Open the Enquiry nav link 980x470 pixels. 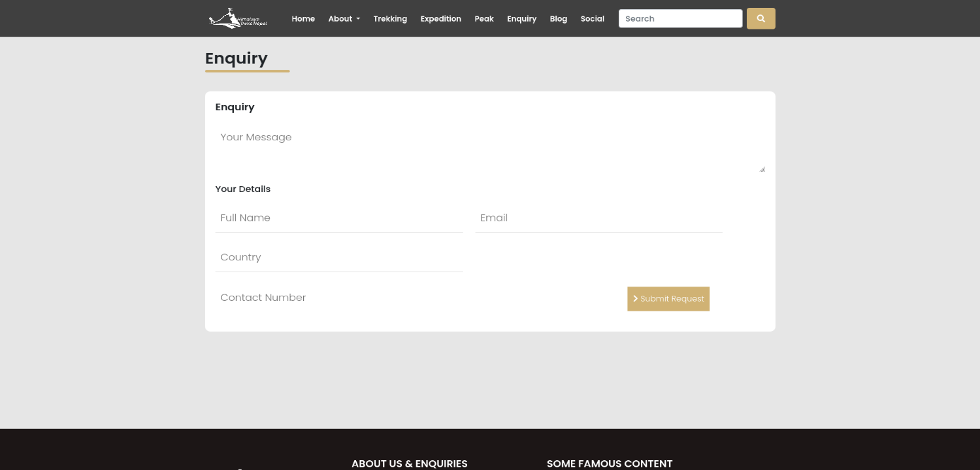pos(521,18)
